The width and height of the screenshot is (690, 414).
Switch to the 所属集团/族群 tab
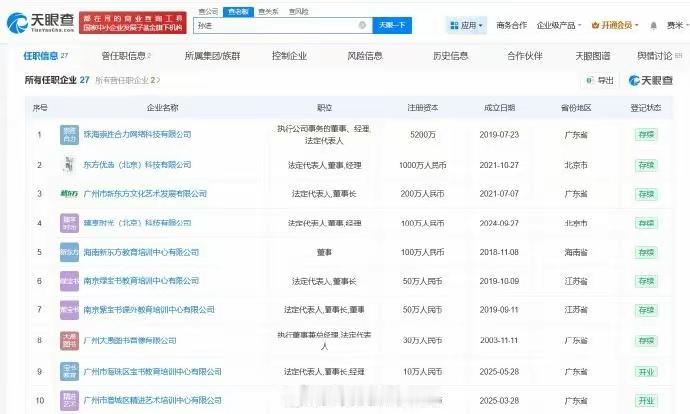(213, 56)
